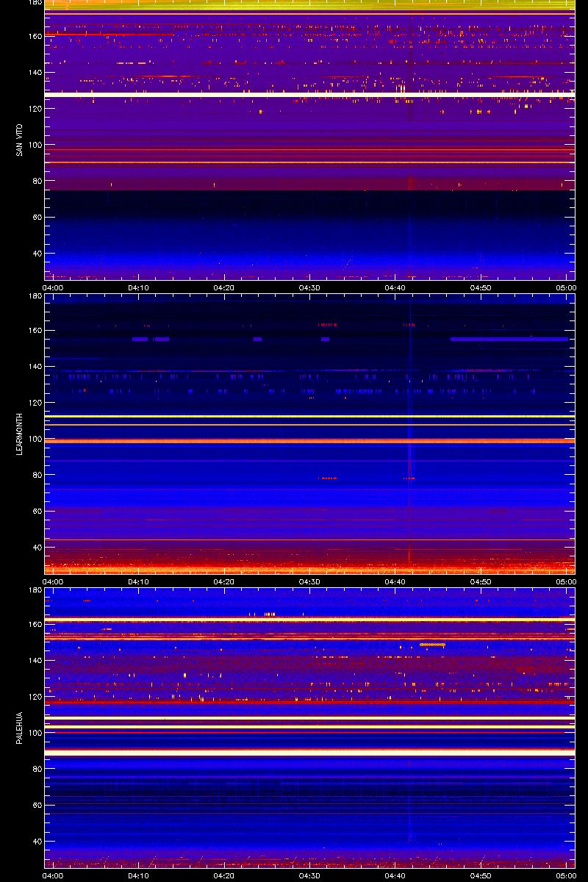Screen dimensions: 588x882
Task: Select the 120 frequency tick on San Vito axis
Action: pos(34,109)
